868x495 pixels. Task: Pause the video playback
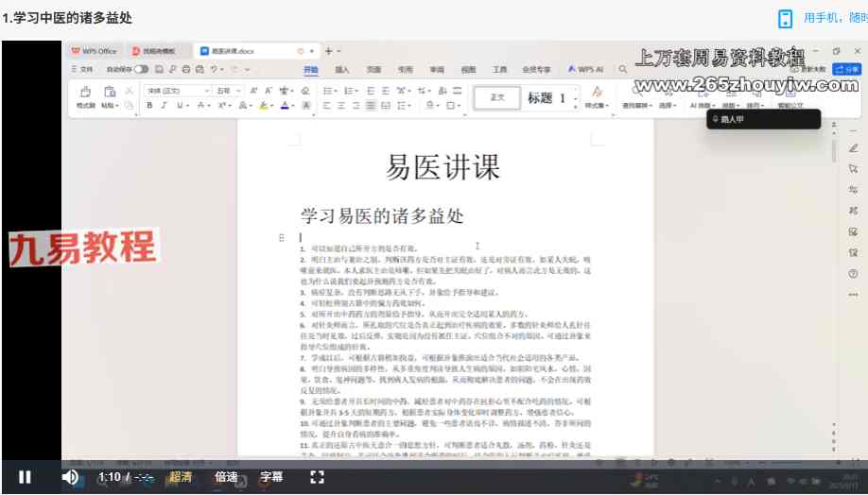[25, 477]
